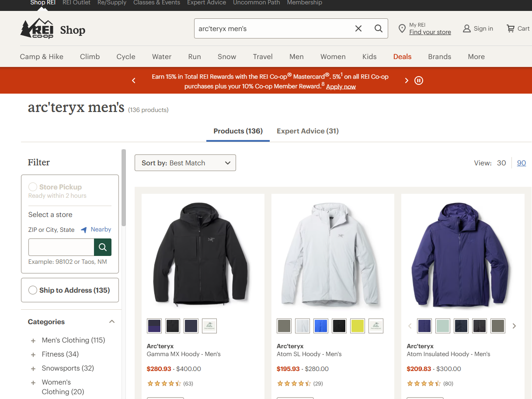Click the Apply now link
Viewport: 532px width, 399px height.
click(x=341, y=87)
